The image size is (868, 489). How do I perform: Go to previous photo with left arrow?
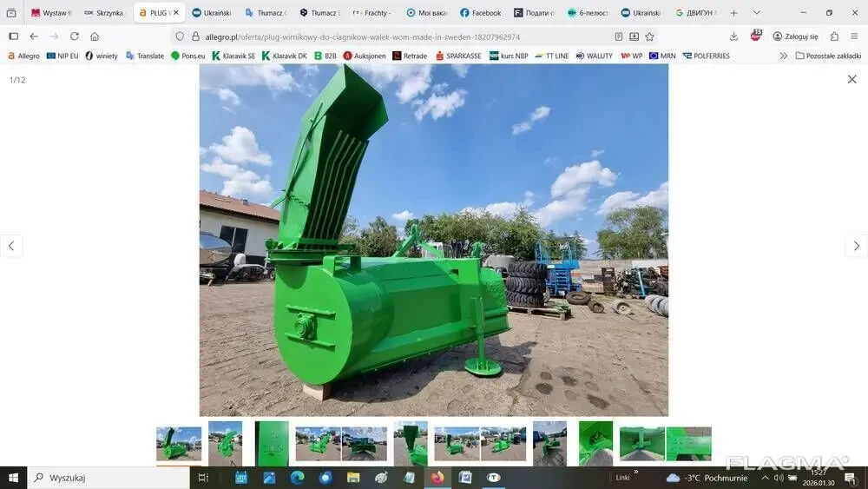pos(11,246)
